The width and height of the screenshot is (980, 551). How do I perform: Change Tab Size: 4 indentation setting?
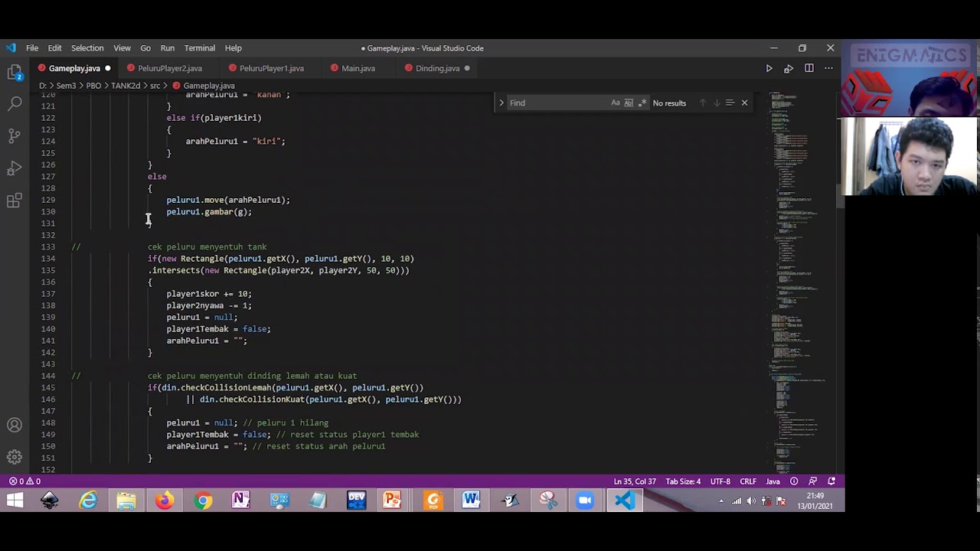pos(683,481)
